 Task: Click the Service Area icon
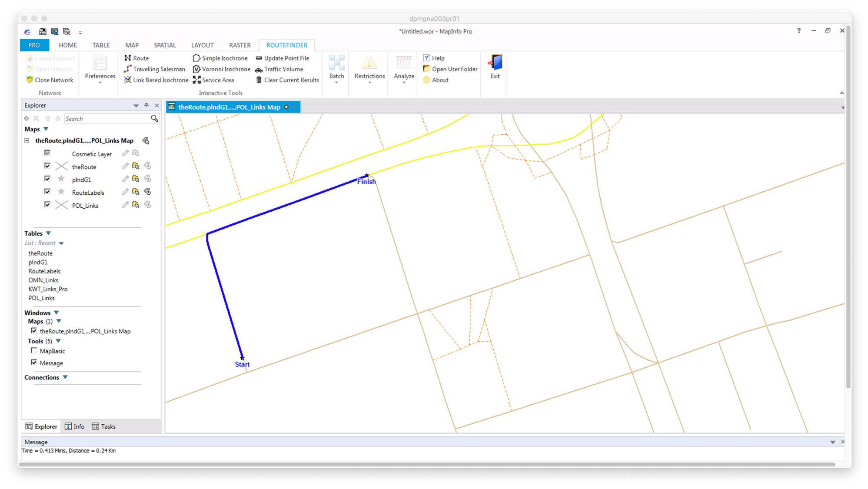tap(197, 80)
